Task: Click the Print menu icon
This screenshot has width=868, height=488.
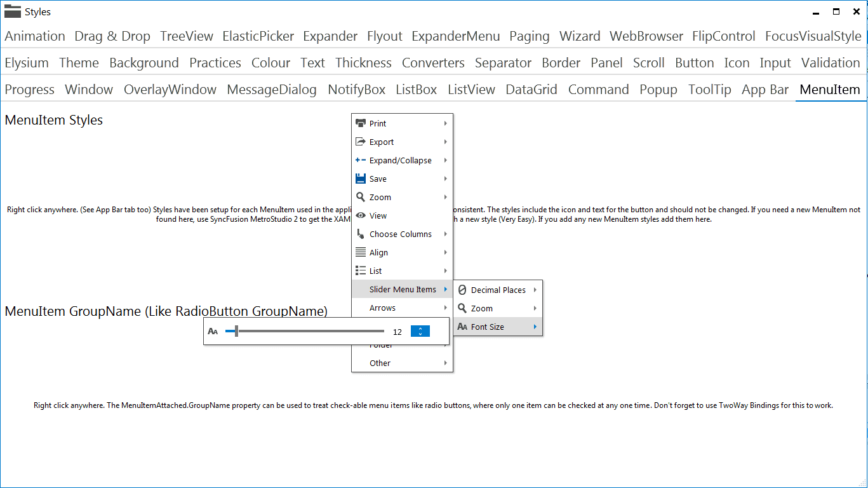Action: point(361,123)
